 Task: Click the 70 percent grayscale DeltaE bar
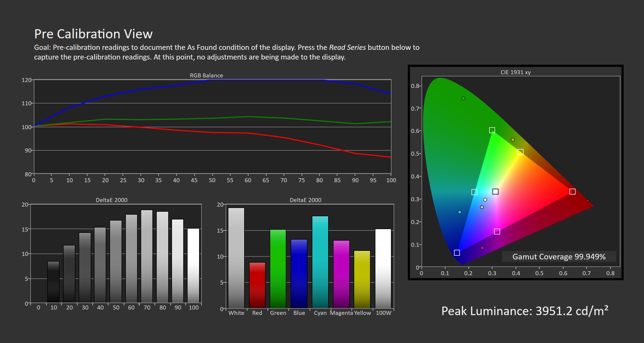click(147, 256)
